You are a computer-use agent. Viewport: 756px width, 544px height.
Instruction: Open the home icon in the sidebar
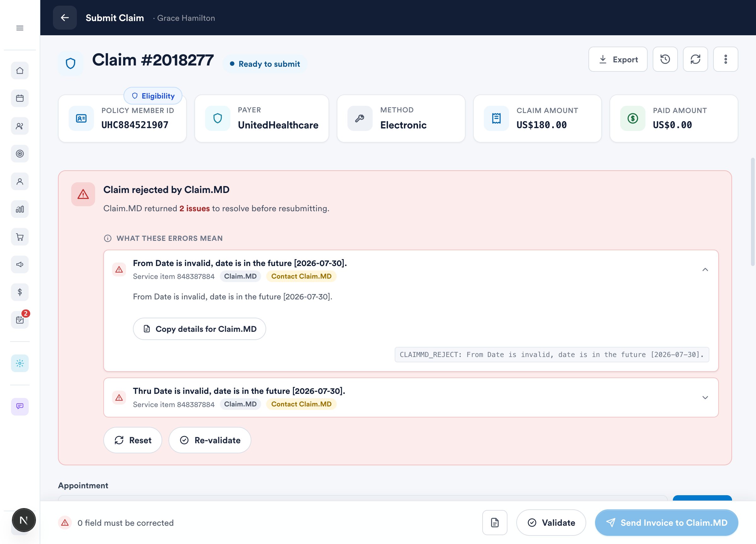point(20,71)
